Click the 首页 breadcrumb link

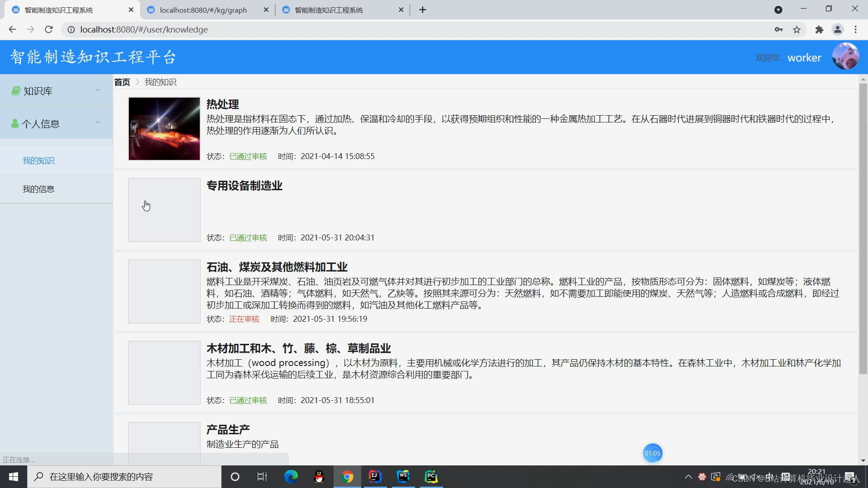(122, 82)
